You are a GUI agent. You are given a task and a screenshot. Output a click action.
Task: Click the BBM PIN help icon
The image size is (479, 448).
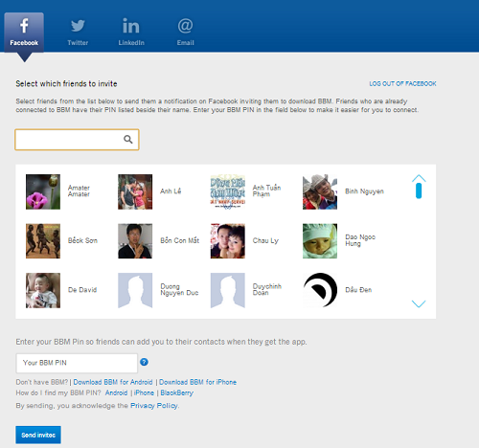144,362
